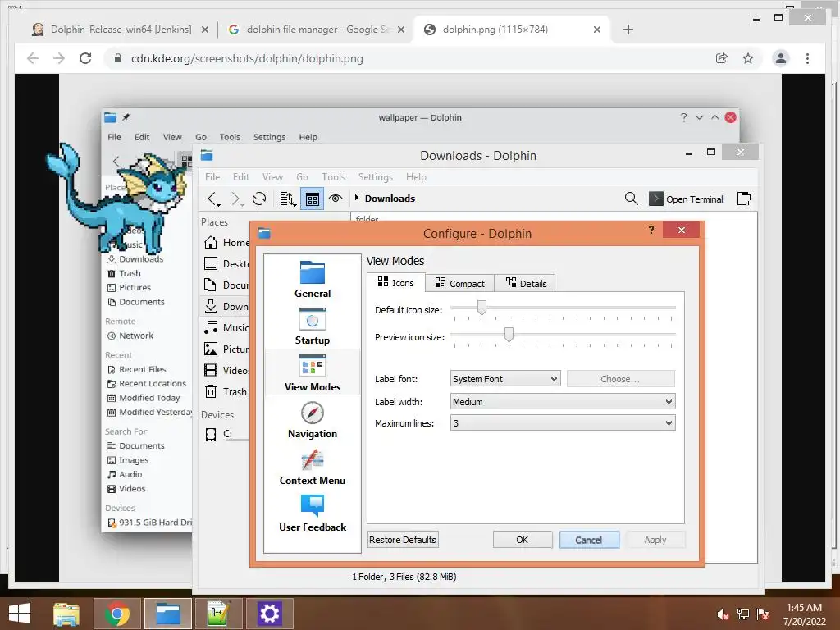Click the Cancel button
Screen dimensions: 840x630
pos(589,540)
